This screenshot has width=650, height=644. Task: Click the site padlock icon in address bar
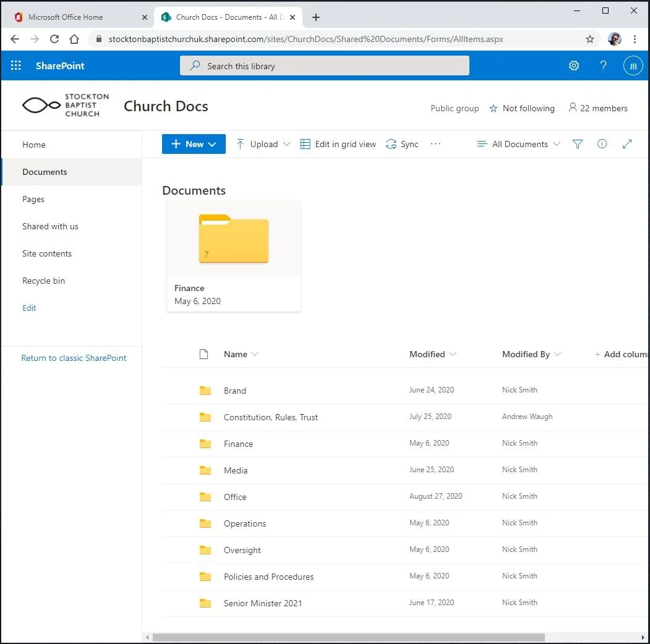pyautogui.click(x=99, y=39)
